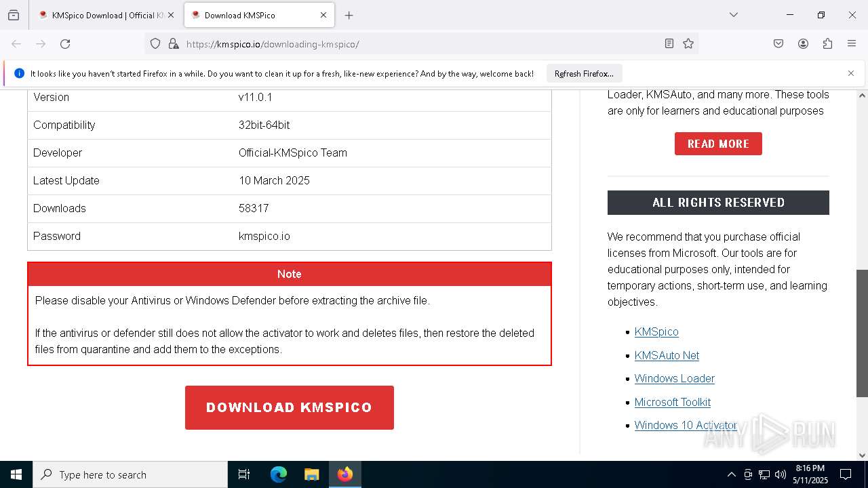Viewport: 868px width, 488px height.
Task: Select the version value v11.0.1
Action: pyautogui.click(x=256, y=97)
